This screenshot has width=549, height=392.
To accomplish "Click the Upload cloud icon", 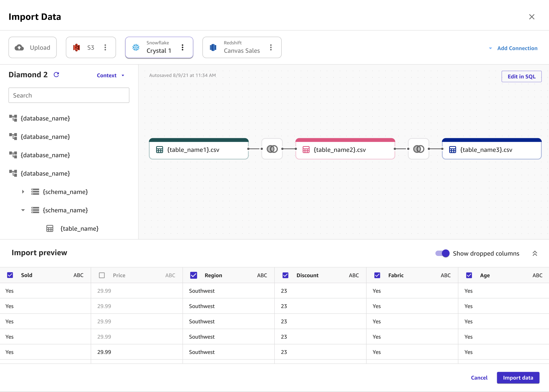I will (x=20, y=47).
